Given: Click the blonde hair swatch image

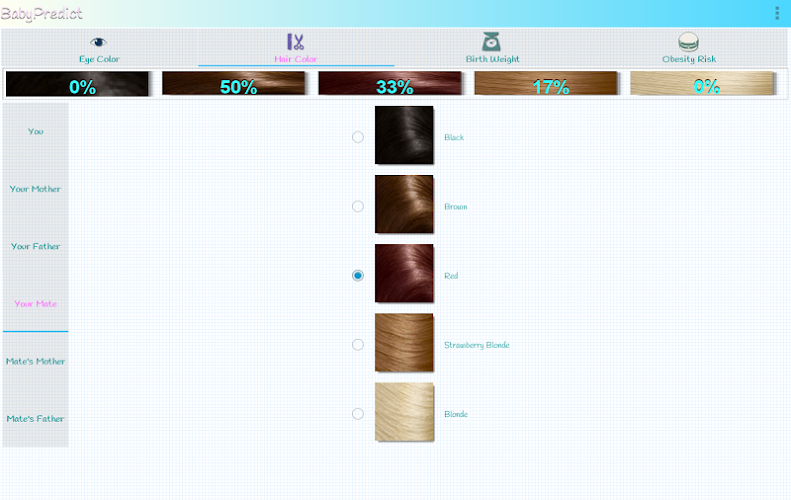Looking at the screenshot, I should click(404, 412).
